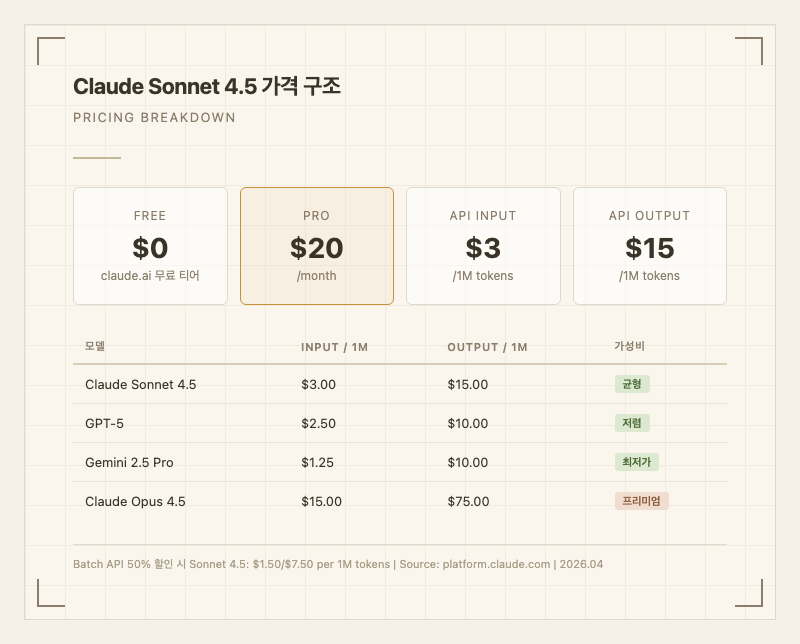800x644 pixels.
Task: Select the Claude Sonnet 4.5 model name in table
Action: [141, 384]
